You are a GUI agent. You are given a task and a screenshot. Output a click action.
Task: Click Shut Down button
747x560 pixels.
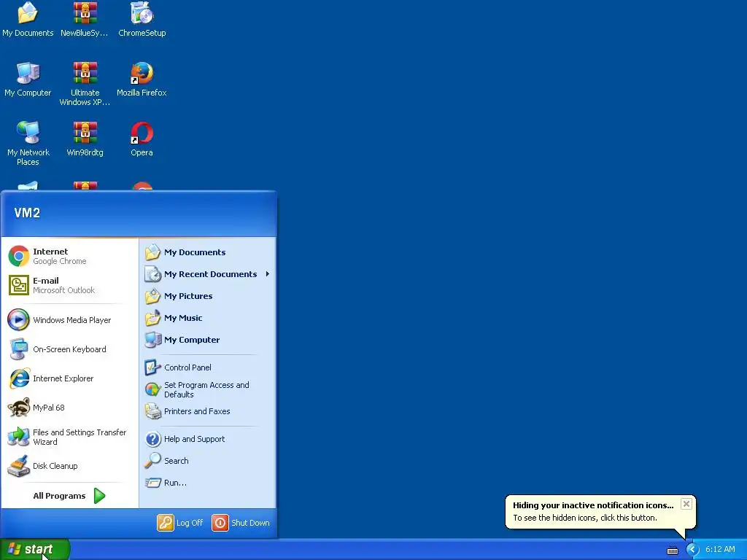click(x=241, y=522)
